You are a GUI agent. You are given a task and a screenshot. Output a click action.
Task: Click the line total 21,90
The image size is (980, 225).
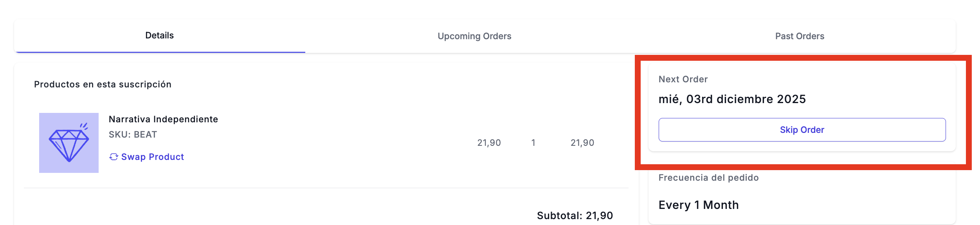[582, 143]
